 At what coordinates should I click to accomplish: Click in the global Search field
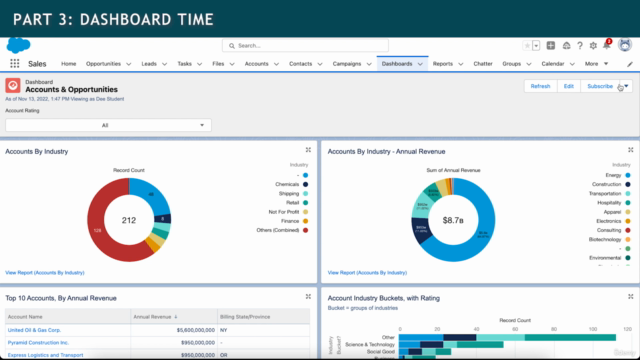pos(305,46)
